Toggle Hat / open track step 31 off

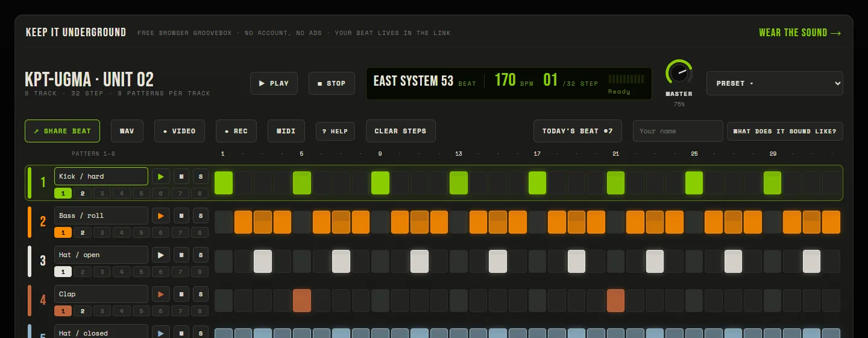tap(811, 261)
